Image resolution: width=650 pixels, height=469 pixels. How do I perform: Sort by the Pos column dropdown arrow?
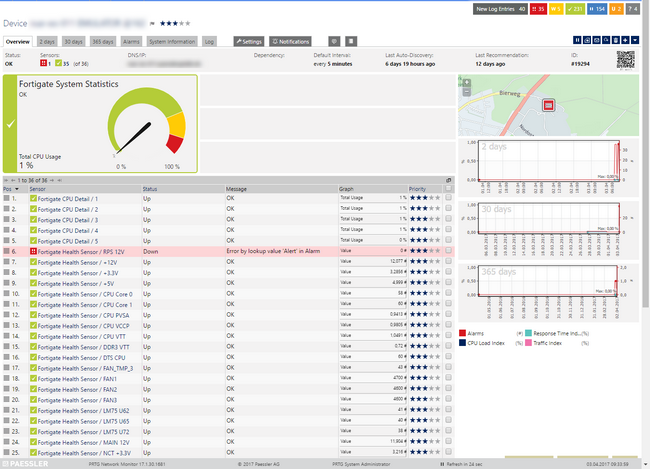pyautogui.click(x=17, y=189)
